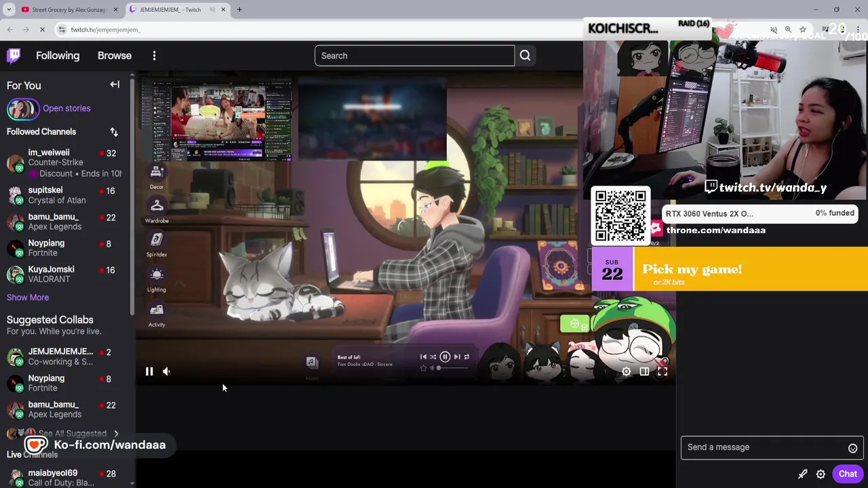Image resolution: width=868 pixels, height=488 pixels.
Task: Favorite the current lofi track with star
Action: click(x=423, y=368)
